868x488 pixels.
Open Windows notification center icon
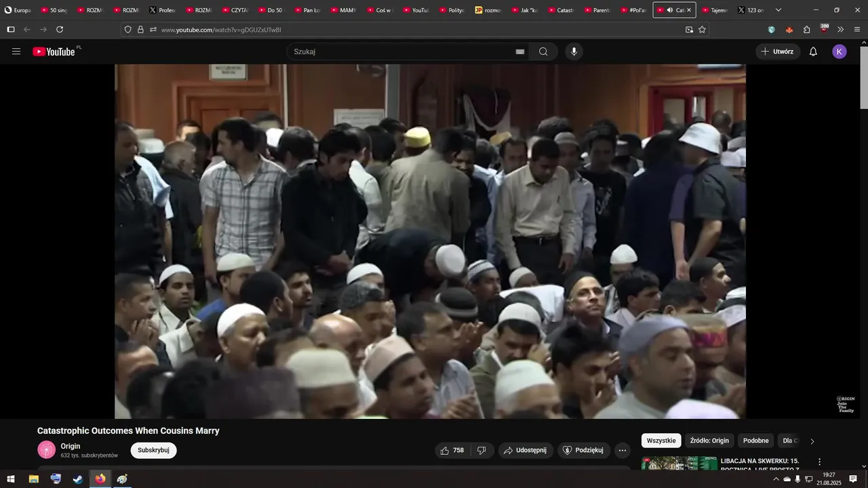tap(853, 479)
